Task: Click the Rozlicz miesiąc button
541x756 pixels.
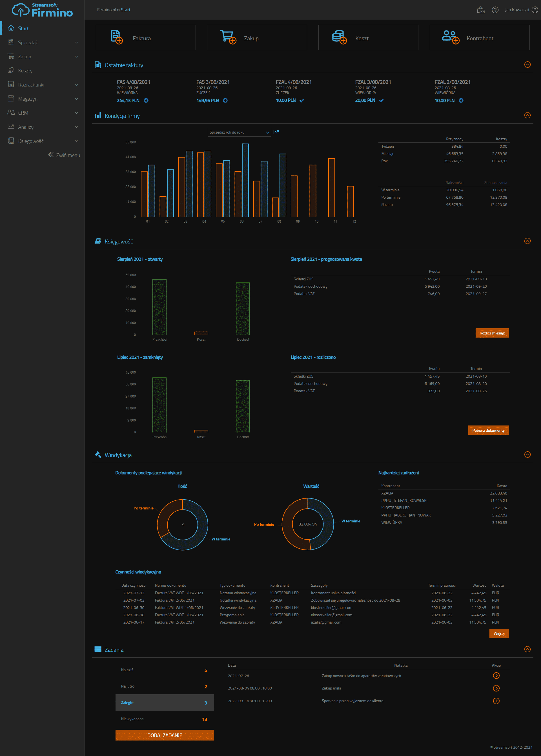Action: 492,333
